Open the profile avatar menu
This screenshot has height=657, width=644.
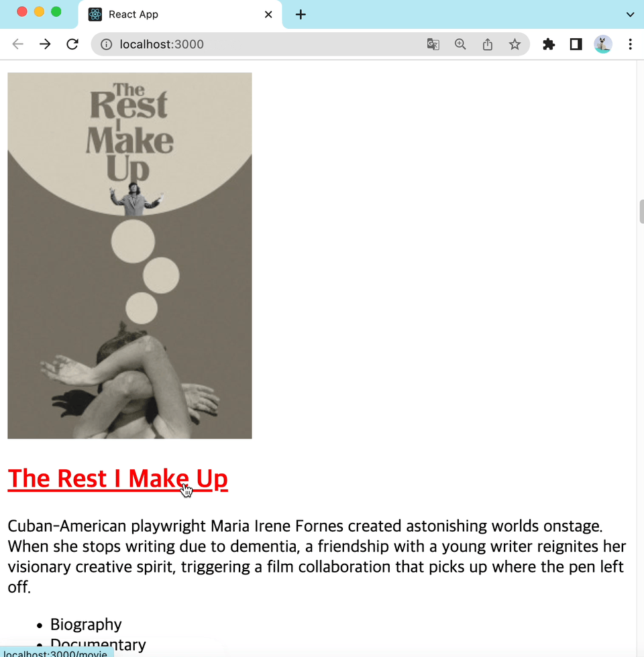pos(603,44)
